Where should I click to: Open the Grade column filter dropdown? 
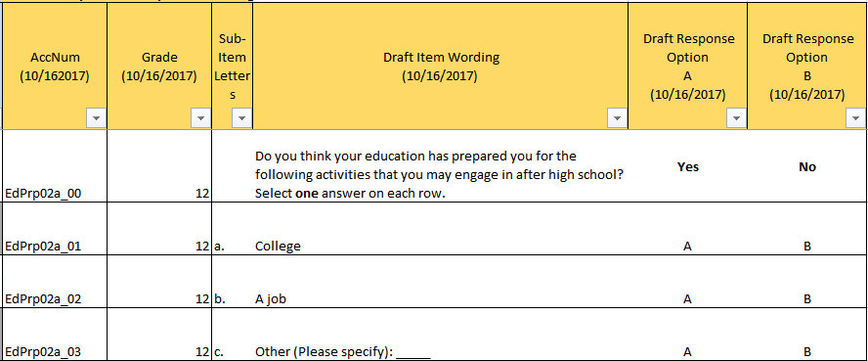pyautogui.click(x=200, y=118)
